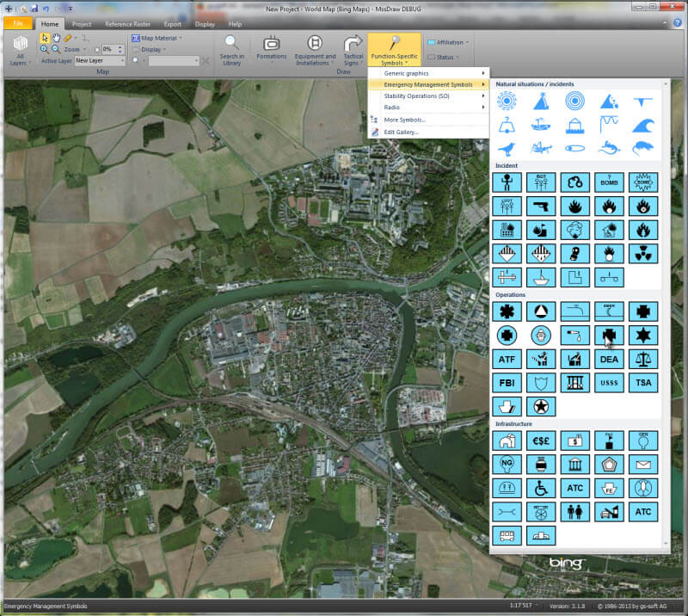Select the columned bank building symbol
The height and width of the screenshot is (616, 688).
click(574, 465)
